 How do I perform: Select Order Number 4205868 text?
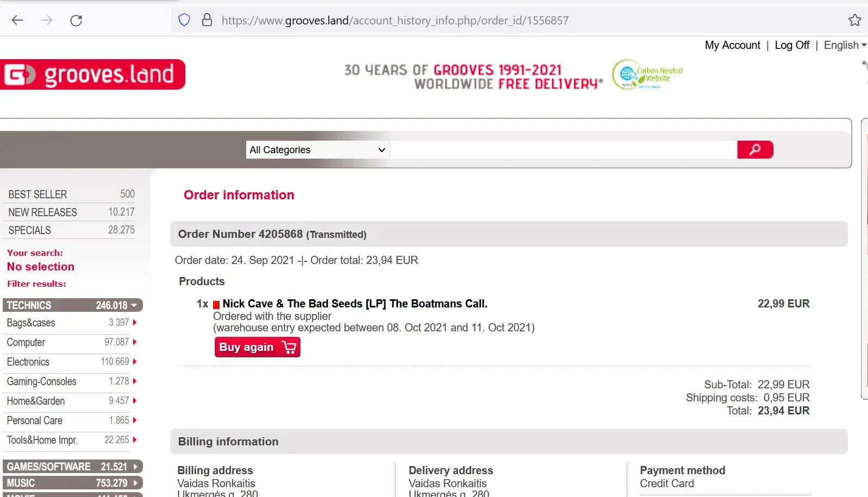click(240, 234)
